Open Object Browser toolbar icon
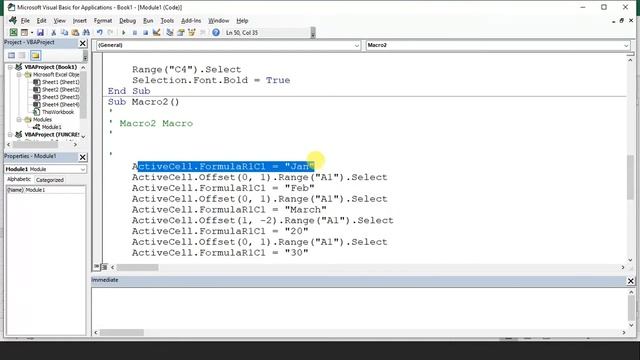The width and height of the screenshot is (640, 360). [x=191, y=32]
